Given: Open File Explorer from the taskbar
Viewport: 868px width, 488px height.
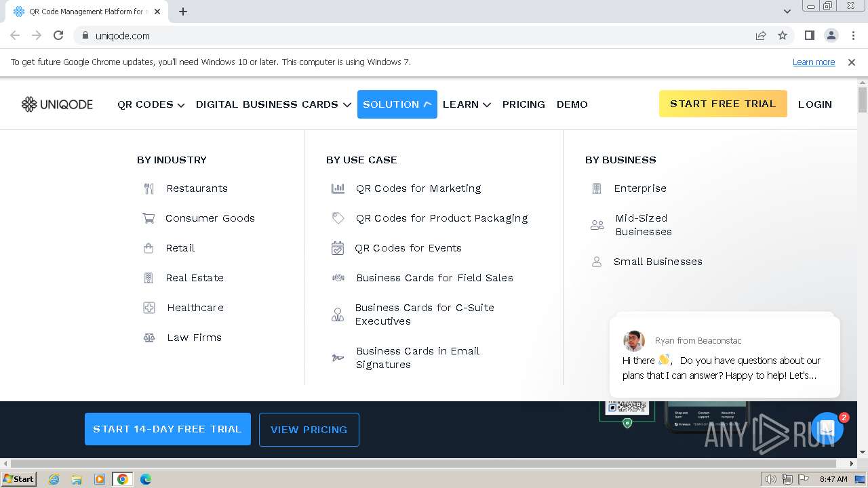Looking at the screenshot, I should 77,479.
